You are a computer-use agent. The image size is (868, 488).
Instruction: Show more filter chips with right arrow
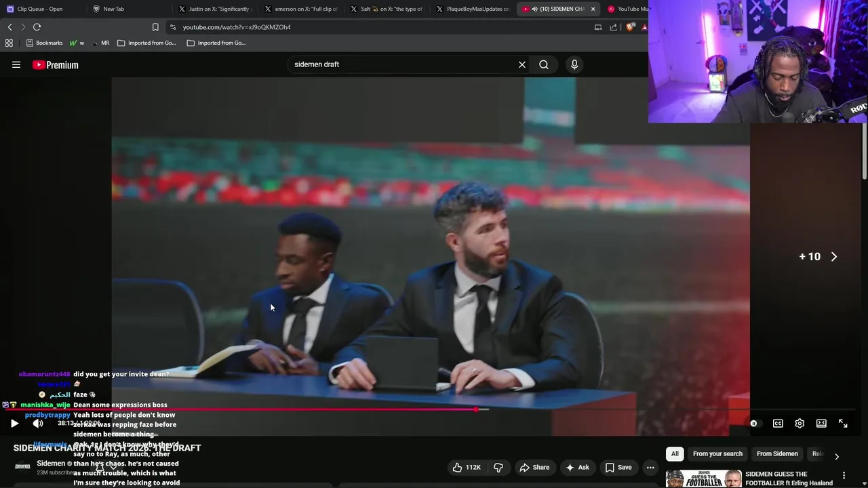click(837, 456)
